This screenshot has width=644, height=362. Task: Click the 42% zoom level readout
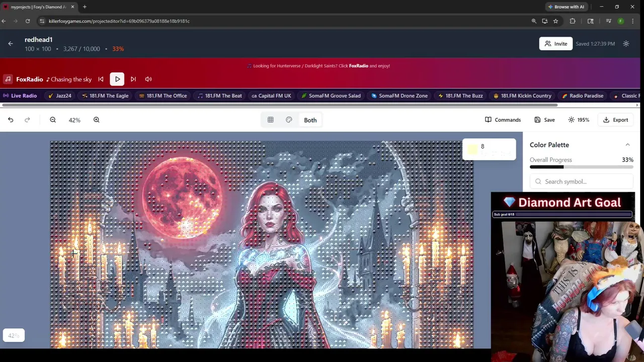(x=74, y=120)
